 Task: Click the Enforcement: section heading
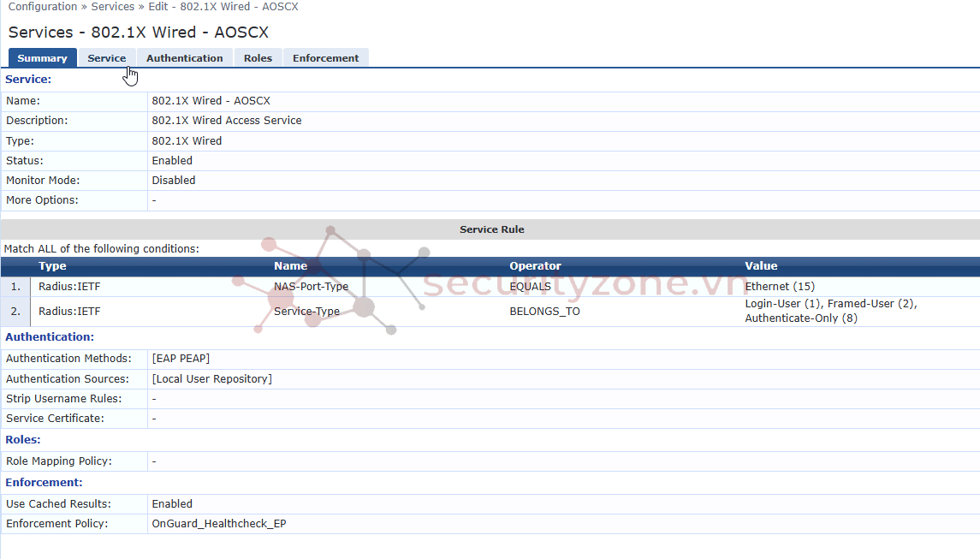[x=44, y=483]
